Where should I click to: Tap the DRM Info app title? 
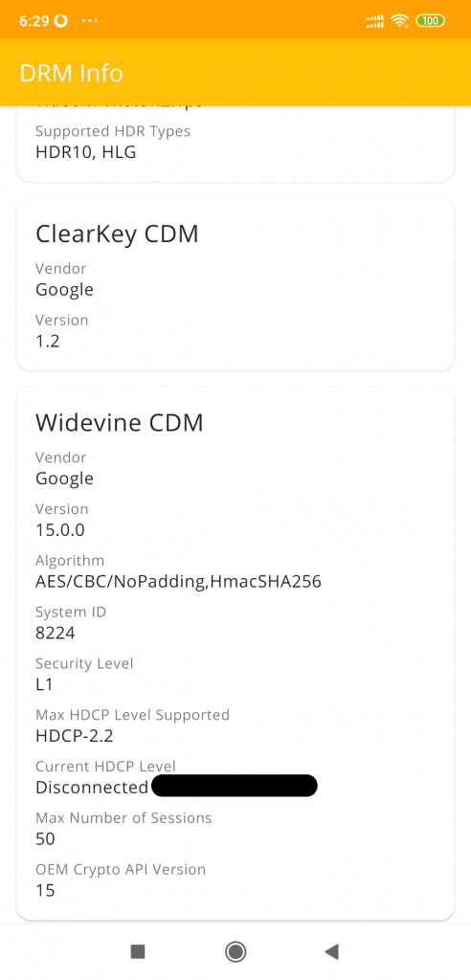point(71,73)
